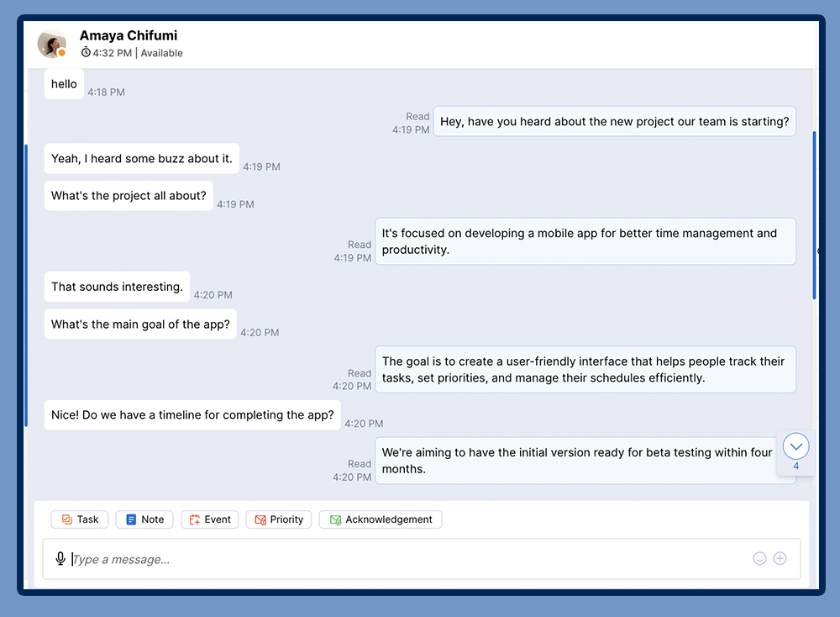Select "What's the project all about?" message
The image size is (840, 617).
click(x=129, y=196)
